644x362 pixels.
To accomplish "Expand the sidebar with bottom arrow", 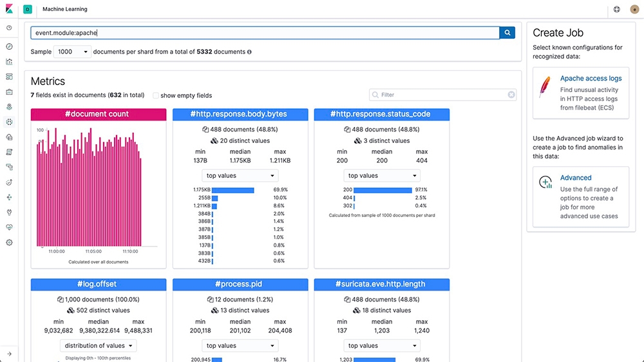I will 9,354.
